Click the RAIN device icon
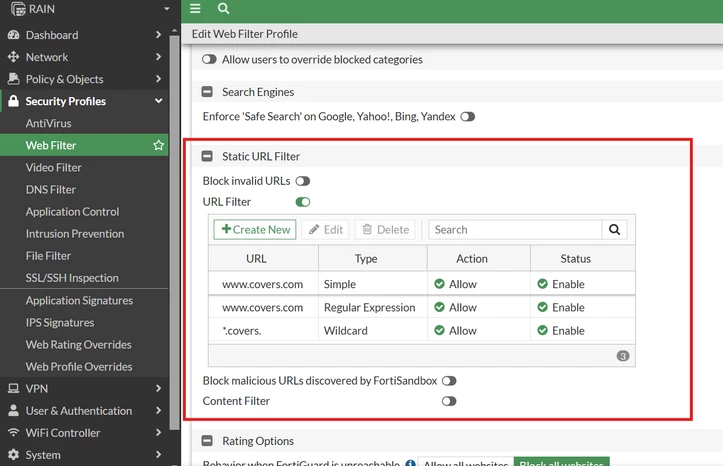Image resolution: width=723 pixels, height=466 pixels. [x=18, y=9]
